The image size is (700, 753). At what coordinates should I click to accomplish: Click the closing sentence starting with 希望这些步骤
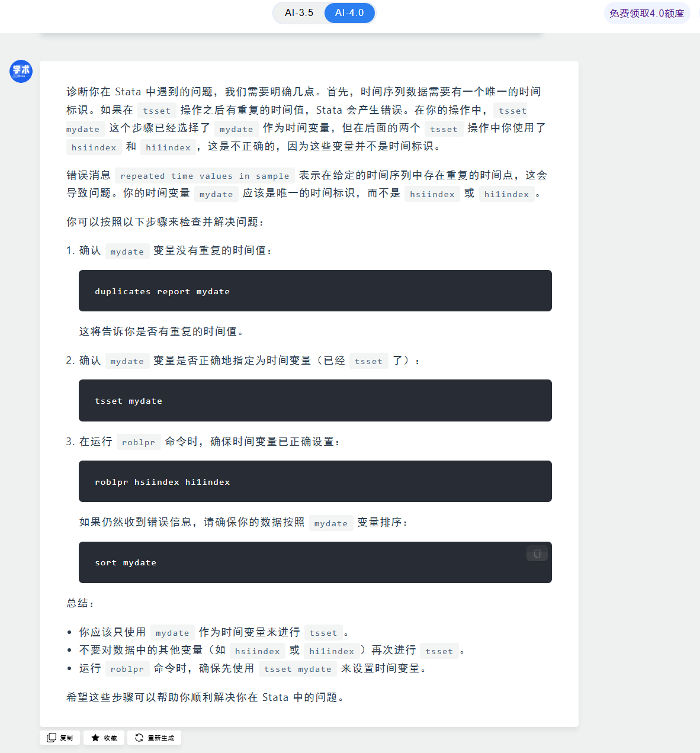[205, 697]
